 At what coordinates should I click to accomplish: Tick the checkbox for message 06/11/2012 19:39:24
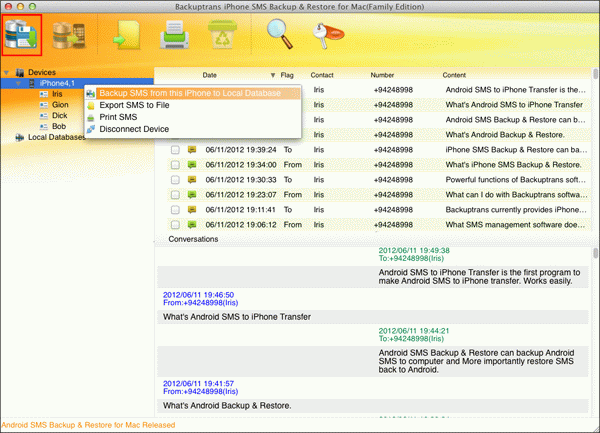[x=175, y=150]
